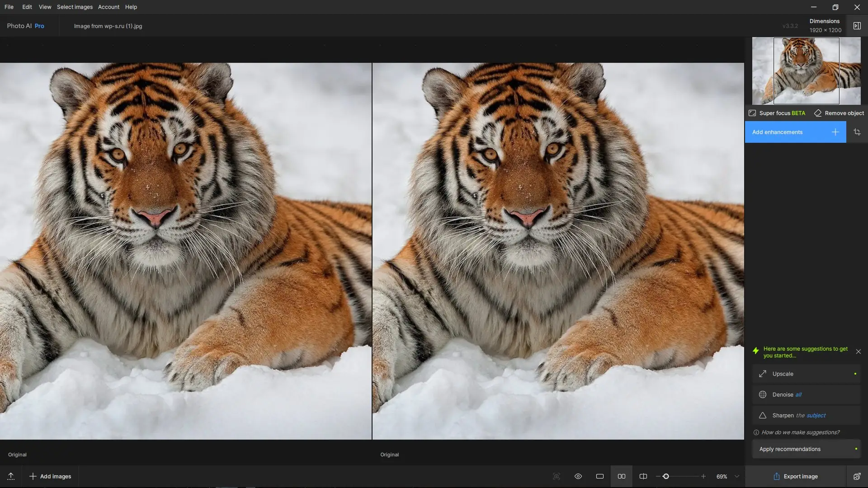The height and width of the screenshot is (488, 868).
Task: Open Super focus BETA tool
Action: [x=777, y=113]
